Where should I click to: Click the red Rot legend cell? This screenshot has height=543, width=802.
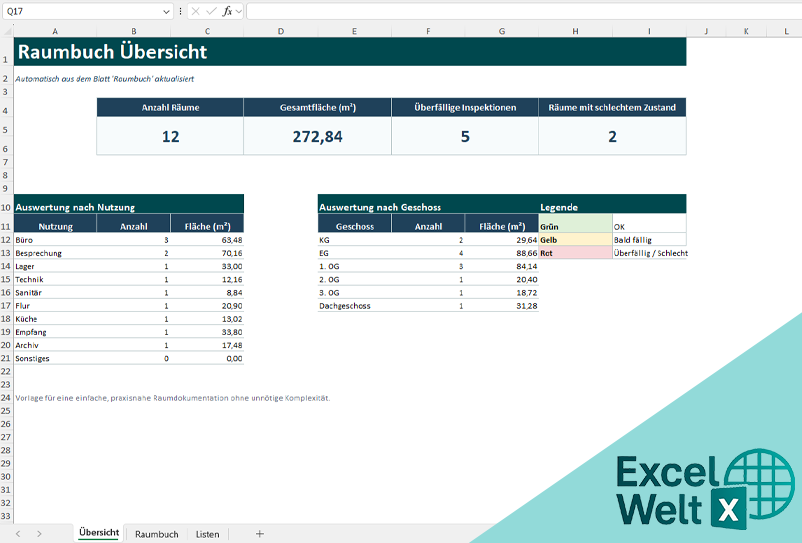pyautogui.click(x=575, y=253)
